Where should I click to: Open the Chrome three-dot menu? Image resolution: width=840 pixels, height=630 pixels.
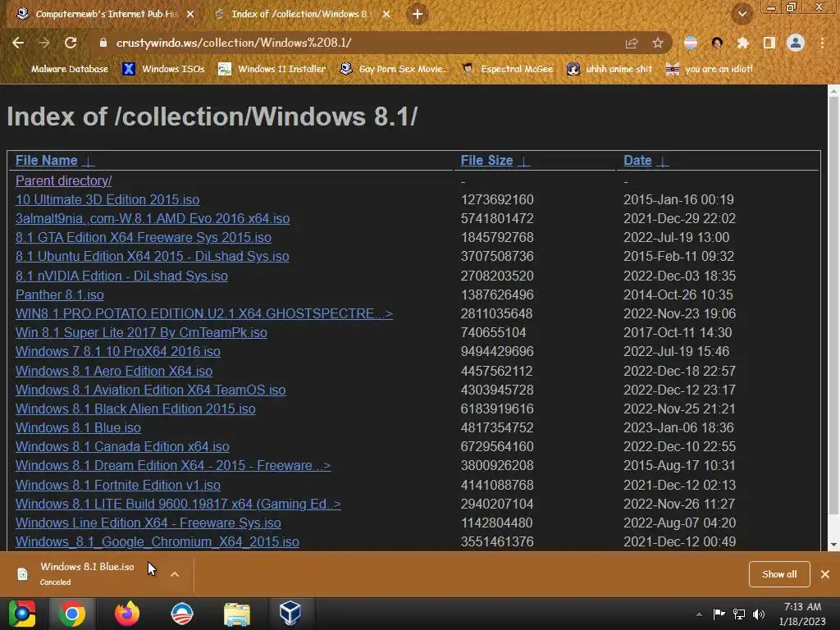(x=822, y=43)
